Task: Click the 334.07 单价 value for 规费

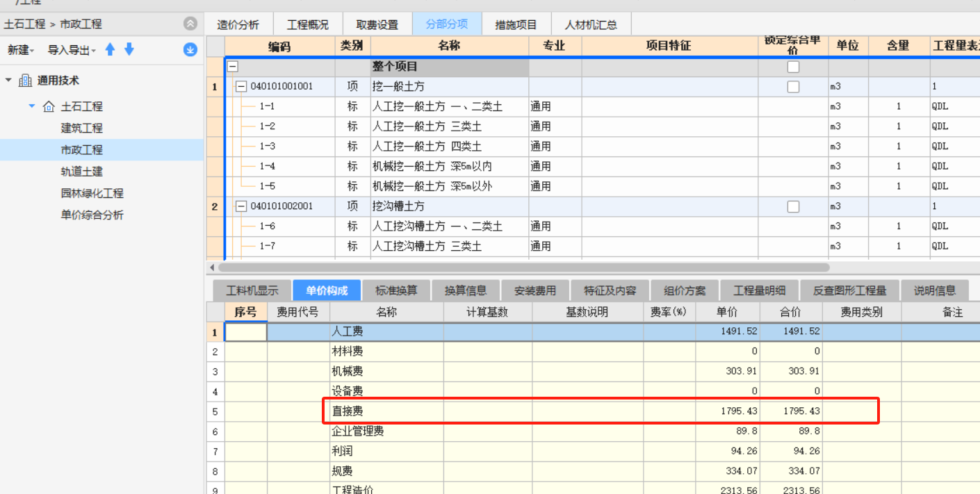Action: click(x=742, y=471)
